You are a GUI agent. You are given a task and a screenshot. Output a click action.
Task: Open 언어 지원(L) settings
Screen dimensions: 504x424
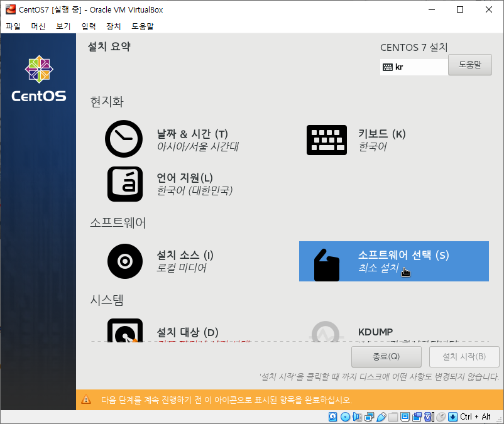coord(185,178)
